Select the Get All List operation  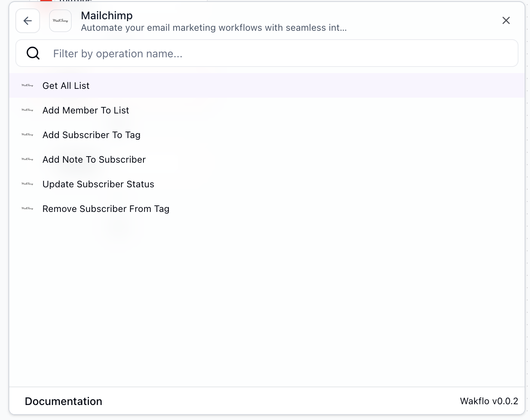(66, 85)
